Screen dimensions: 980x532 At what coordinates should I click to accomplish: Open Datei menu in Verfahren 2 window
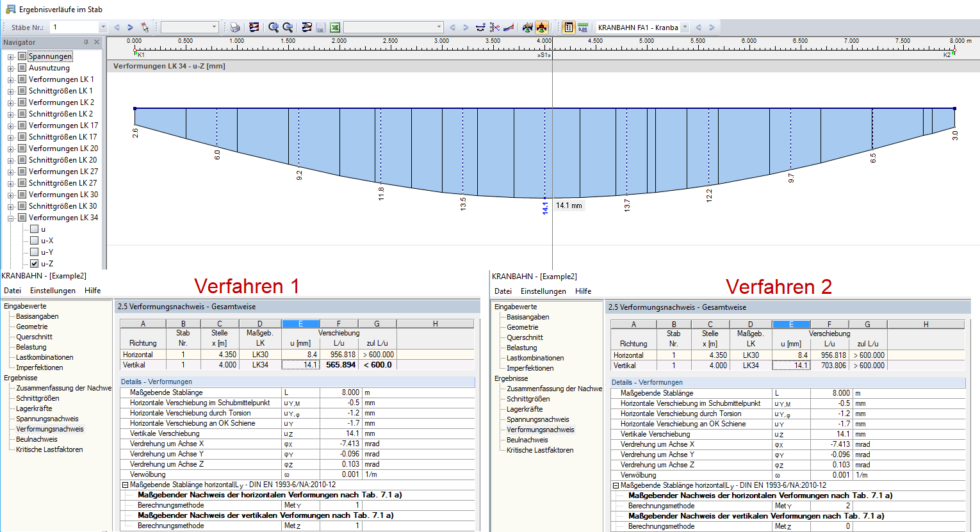(x=503, y=291)
